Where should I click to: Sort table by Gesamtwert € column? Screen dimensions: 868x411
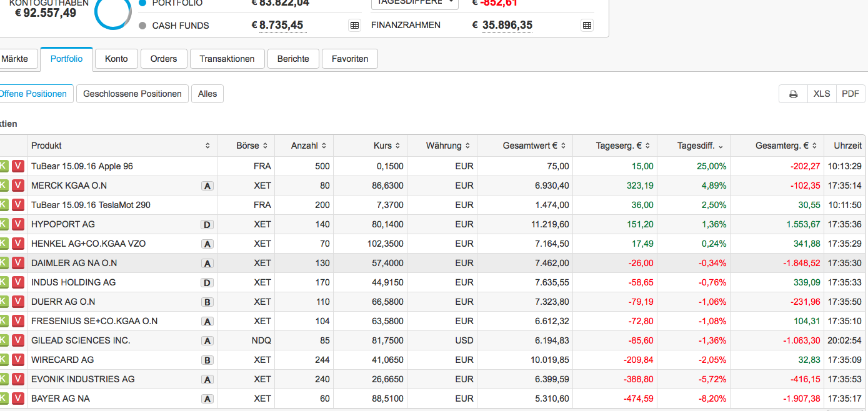tap(525, 146)
